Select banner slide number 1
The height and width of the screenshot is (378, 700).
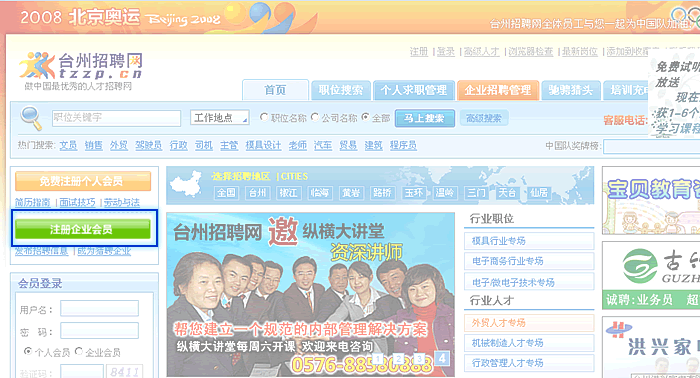(378, 358)
